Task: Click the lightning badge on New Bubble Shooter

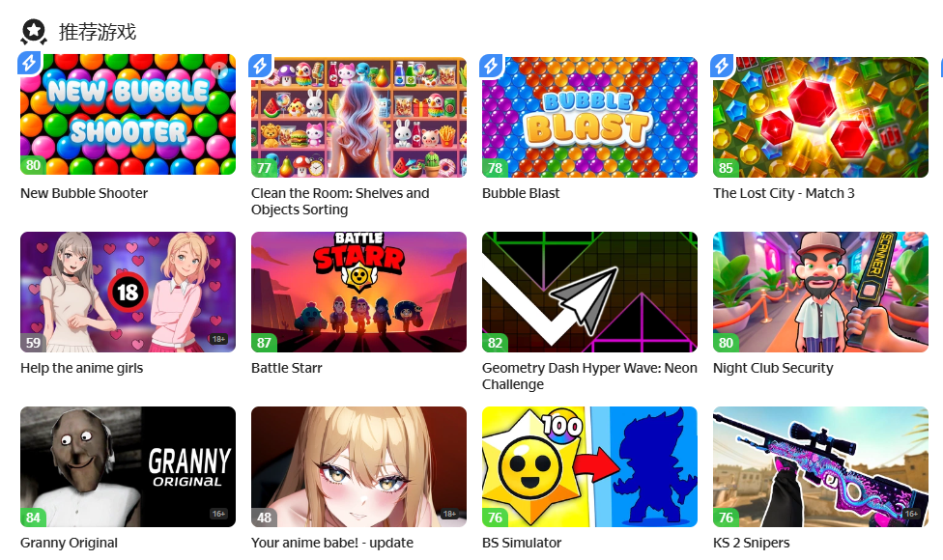Action: (29, 64)
